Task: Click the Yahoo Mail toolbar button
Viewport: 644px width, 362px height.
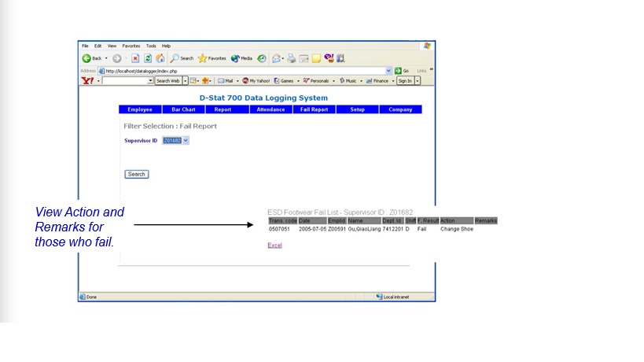Action: 226,80
